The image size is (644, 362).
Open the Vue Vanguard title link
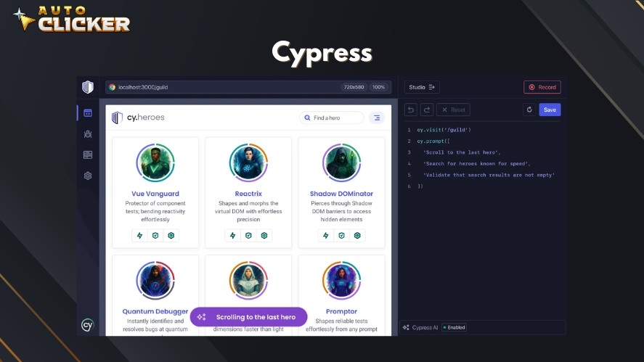pos(155,193)
